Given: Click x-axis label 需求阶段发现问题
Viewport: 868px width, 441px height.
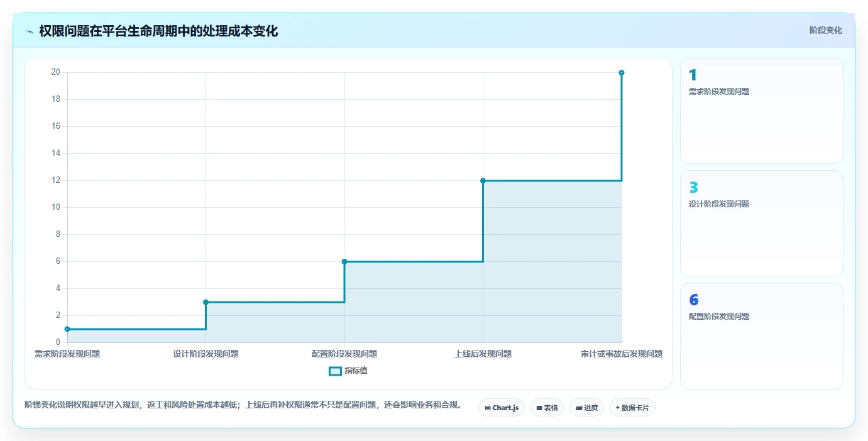Looking at the screenshot, I should click(x=67, y=354).
